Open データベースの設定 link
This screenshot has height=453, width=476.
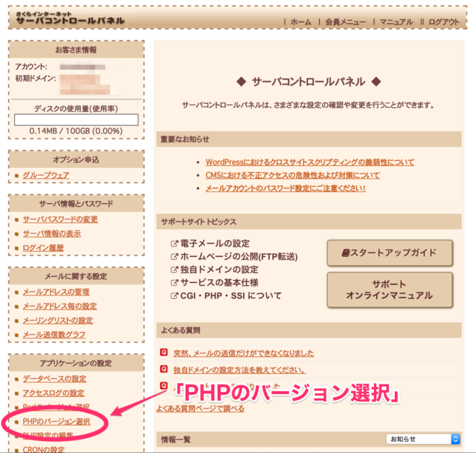tap(55, 379)
